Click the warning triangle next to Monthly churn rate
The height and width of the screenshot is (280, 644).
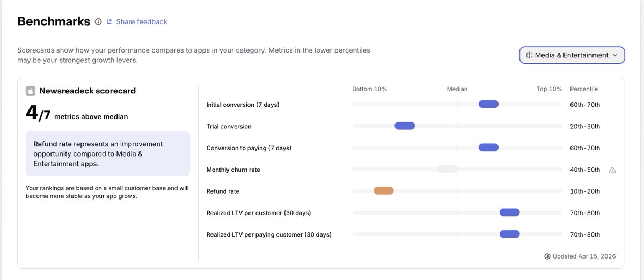[612, 170]
